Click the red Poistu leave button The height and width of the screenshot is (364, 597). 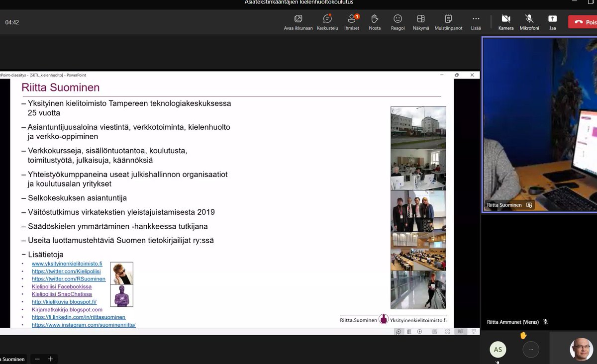point(585,22)
